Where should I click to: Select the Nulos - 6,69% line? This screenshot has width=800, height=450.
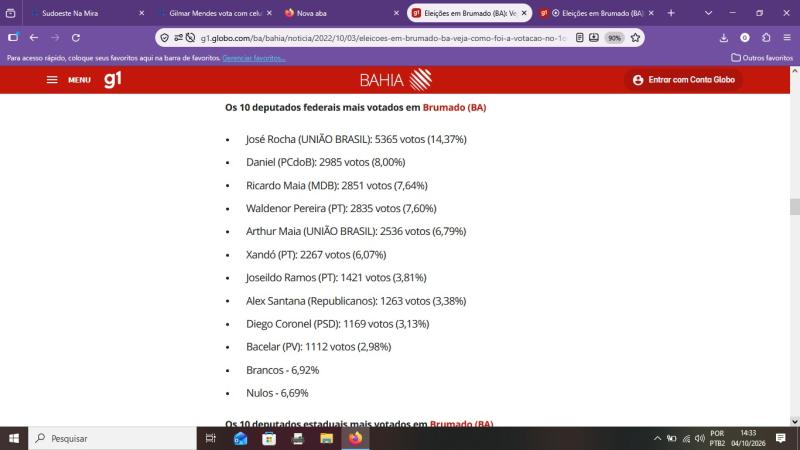(x=277, y=393)
